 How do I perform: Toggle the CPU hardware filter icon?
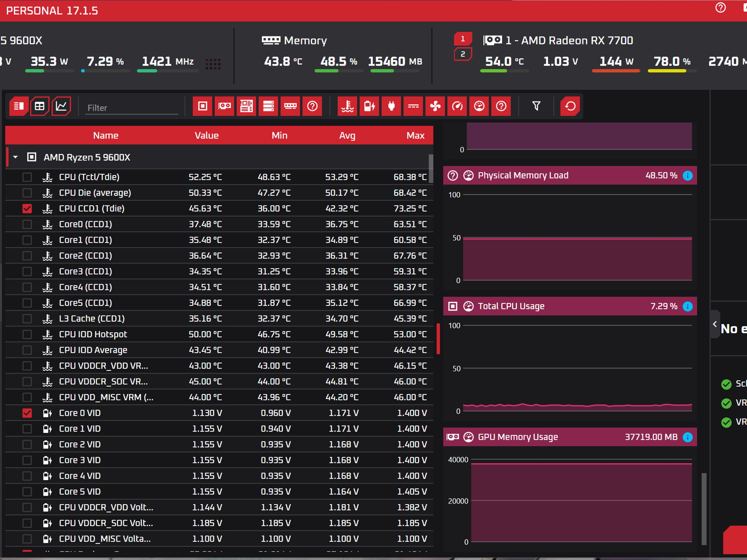pos(202,106)
